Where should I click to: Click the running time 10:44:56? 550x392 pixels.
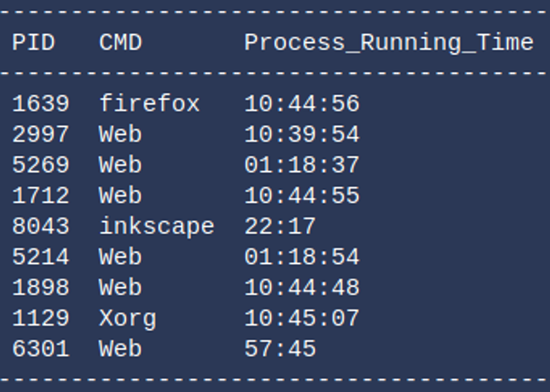coord(301,104)
